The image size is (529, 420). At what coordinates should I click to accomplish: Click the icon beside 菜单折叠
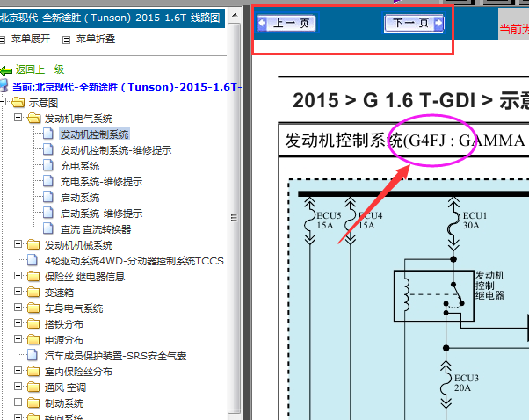point(66,40)
